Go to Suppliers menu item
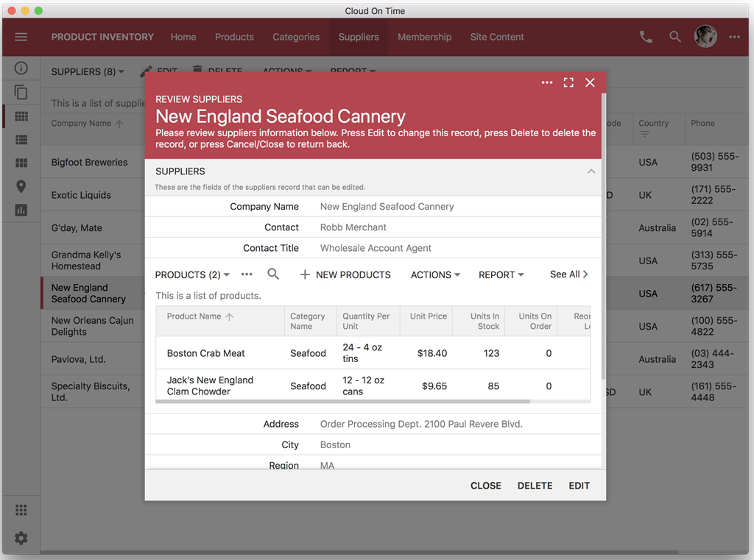 (x=359, y=37)
